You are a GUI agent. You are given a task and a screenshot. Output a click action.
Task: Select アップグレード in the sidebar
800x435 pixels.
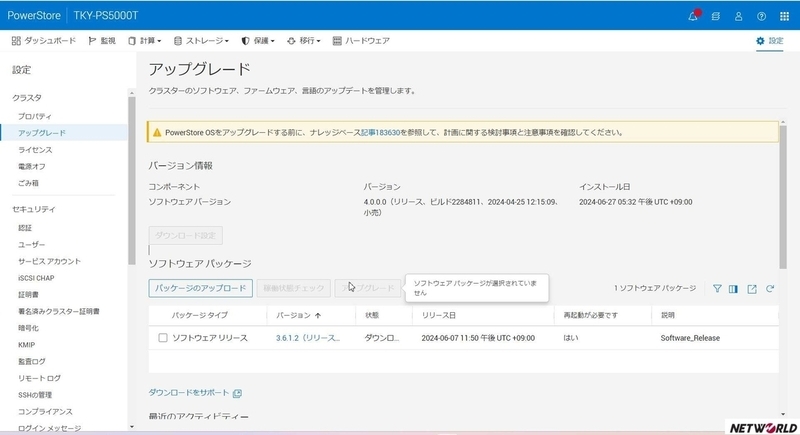coord(42,133)
